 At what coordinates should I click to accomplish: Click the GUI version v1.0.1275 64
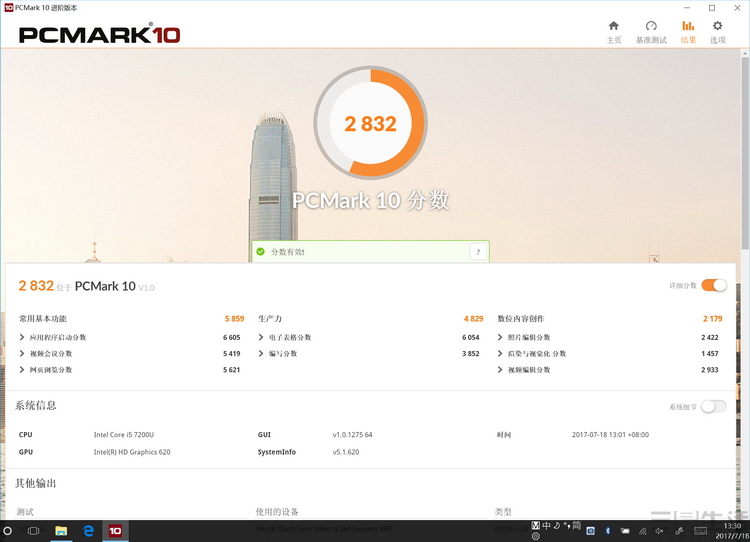coord(352,435)
